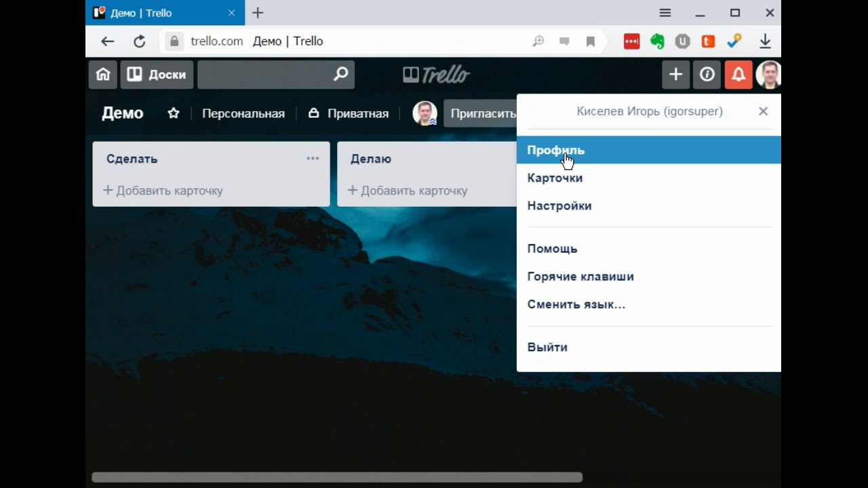Screen dimensions: 868x488
Task: Click the Trello logo in header
Action: 436,75
